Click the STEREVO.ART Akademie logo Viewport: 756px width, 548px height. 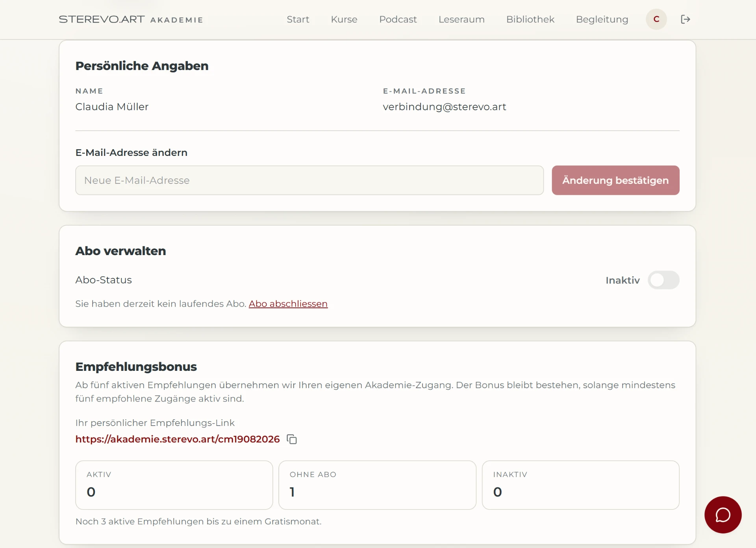click(131, 19)
